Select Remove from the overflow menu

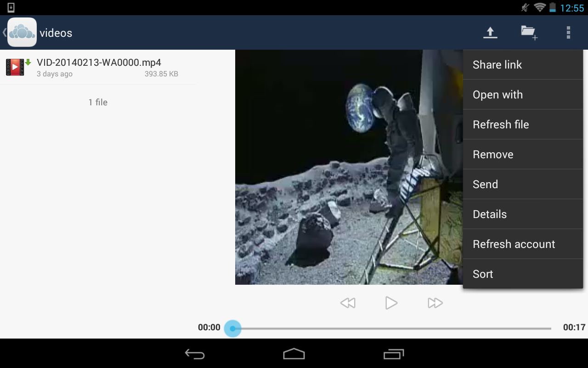523,155
